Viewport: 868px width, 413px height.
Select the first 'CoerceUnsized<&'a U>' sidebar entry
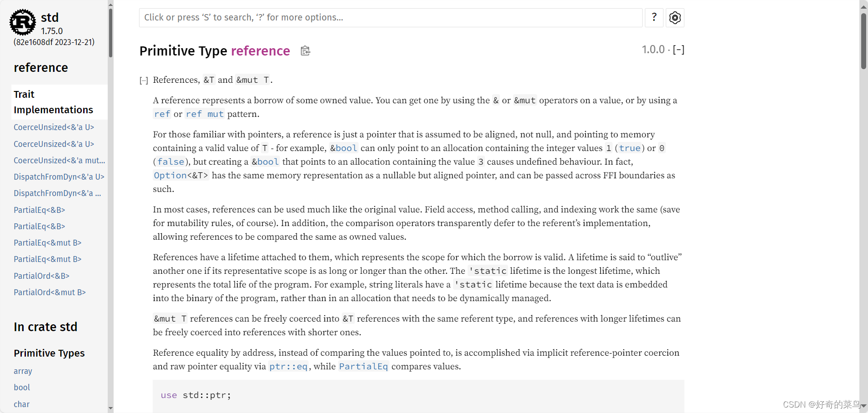click(53, 127)
